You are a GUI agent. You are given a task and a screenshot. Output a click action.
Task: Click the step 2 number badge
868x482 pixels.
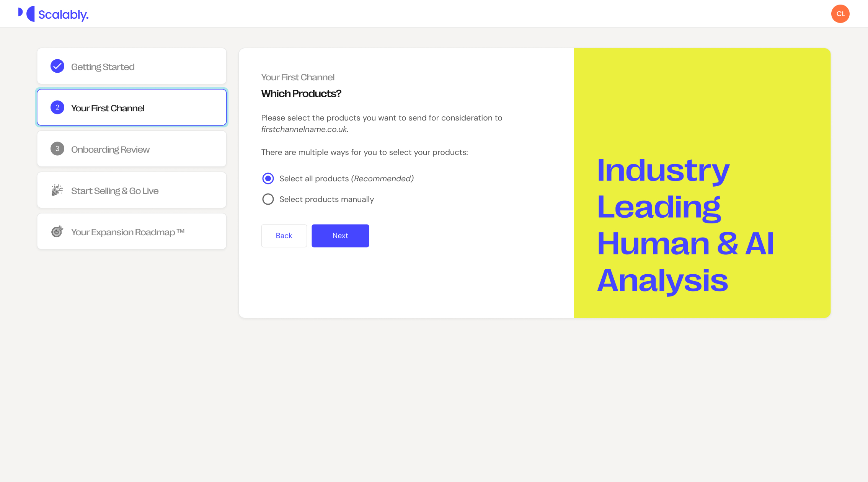point(57,107)
